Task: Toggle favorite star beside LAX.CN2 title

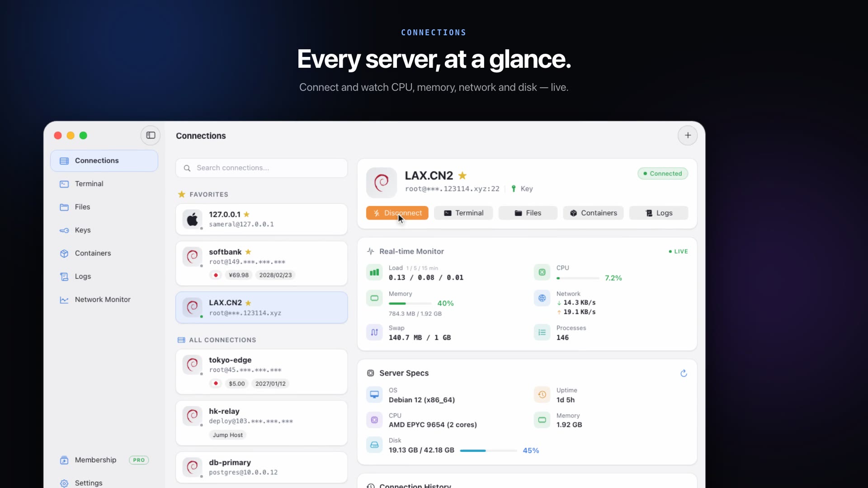Action: (462, 175)
